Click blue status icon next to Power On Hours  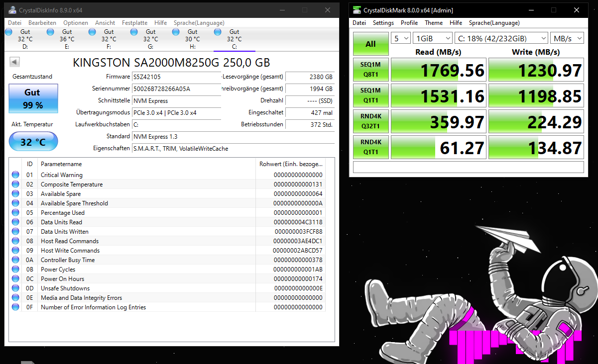tap(15, 278)
